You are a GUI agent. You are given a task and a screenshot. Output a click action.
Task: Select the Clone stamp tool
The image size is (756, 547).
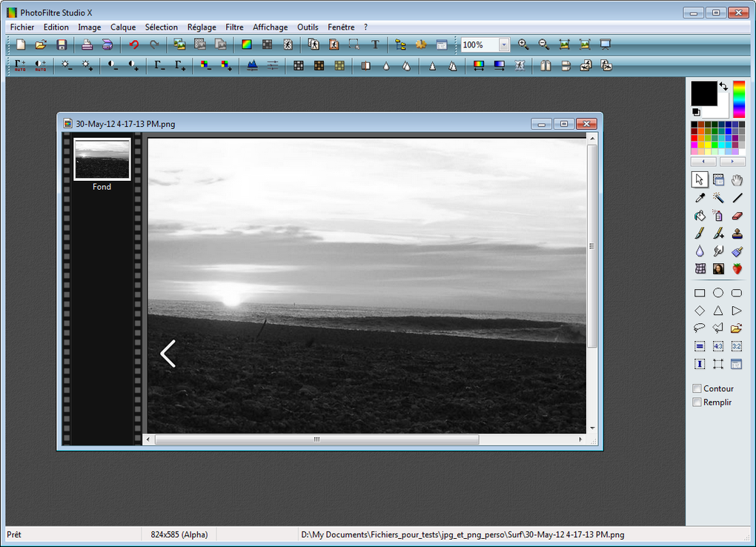[x=737, y=233]
